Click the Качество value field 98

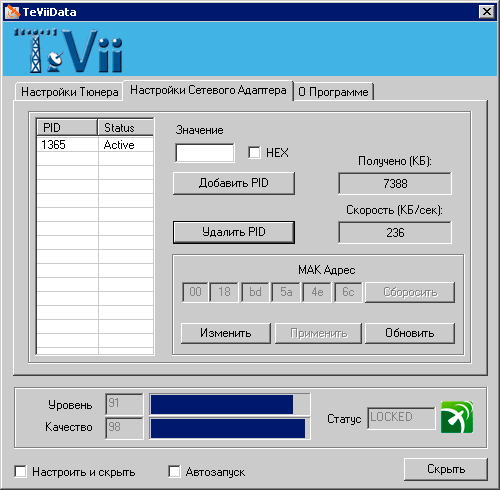(124, 428)
